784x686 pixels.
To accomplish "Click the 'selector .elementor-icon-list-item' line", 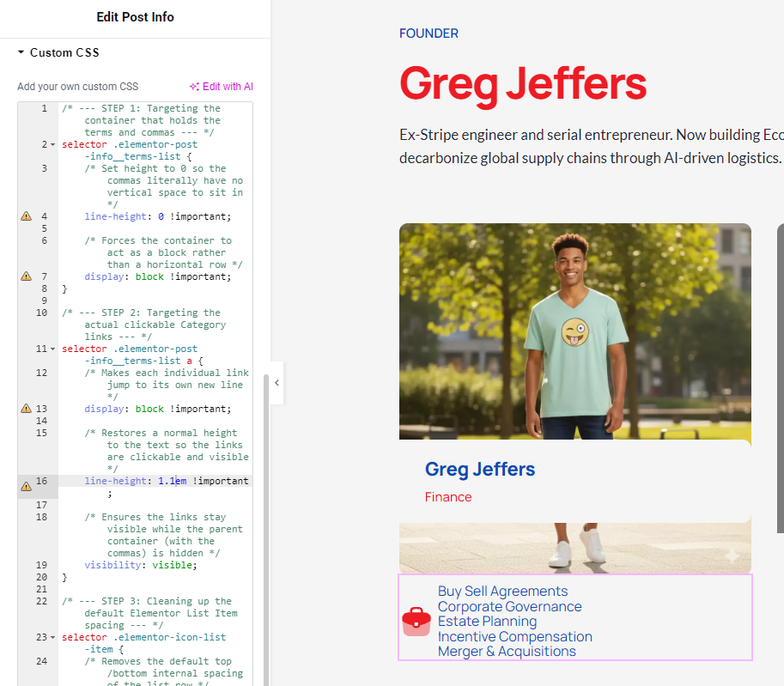I will point(143,643).
